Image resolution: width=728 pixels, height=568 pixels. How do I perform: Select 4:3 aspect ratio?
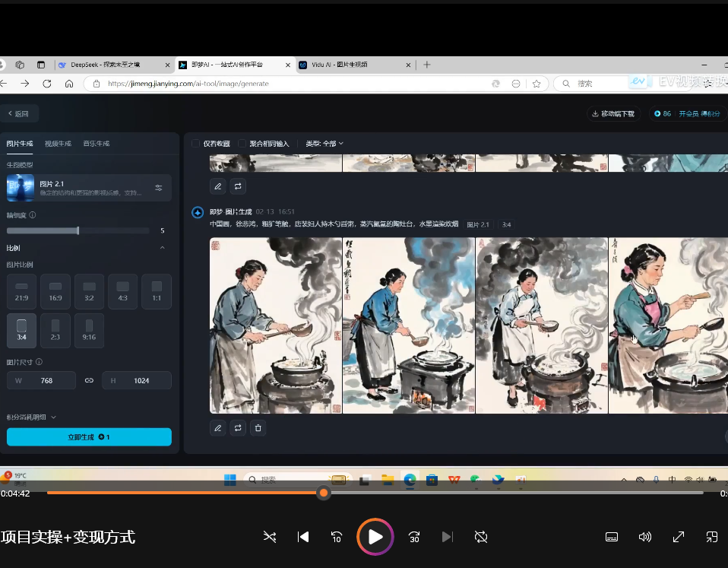pos(122,292)
